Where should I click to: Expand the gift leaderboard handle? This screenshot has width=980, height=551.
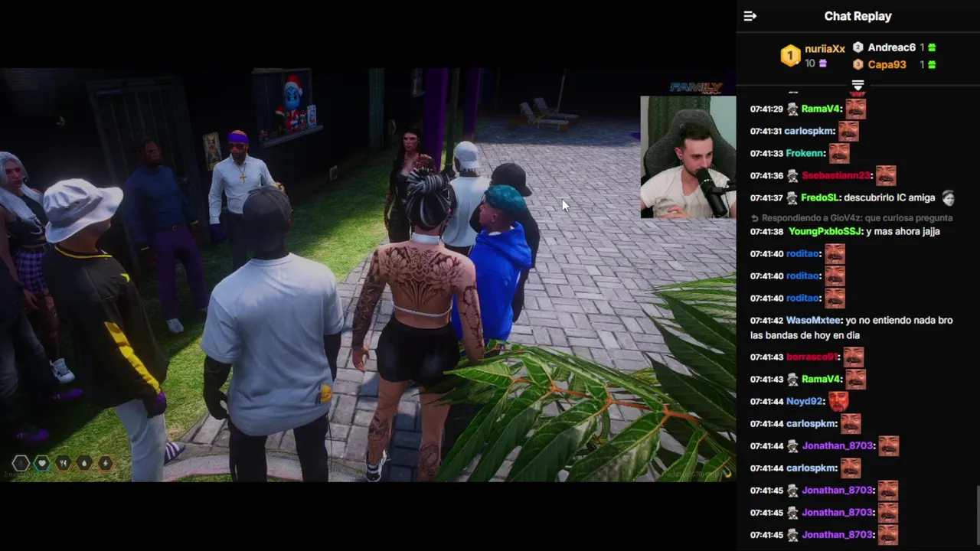857,85
